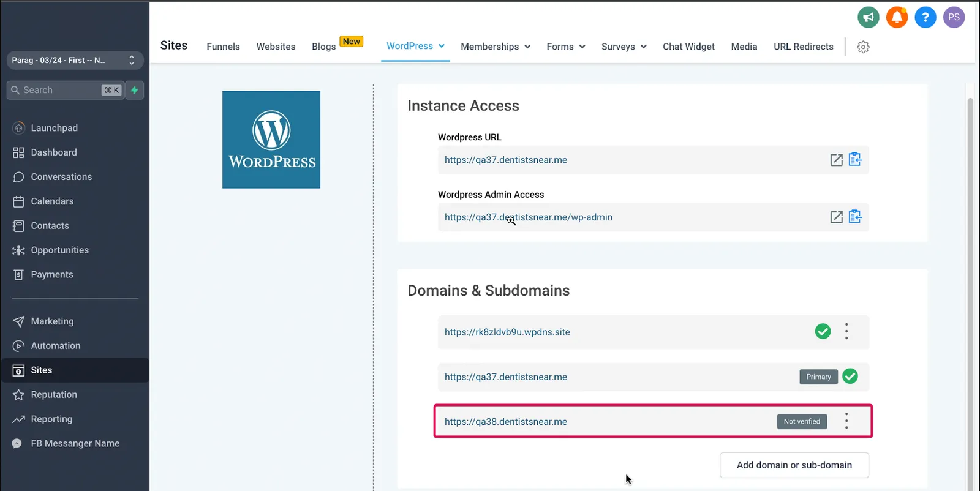
Task: Open the primary qa37.dentistsnear.me domain link
Action: [x=506, y=377]
